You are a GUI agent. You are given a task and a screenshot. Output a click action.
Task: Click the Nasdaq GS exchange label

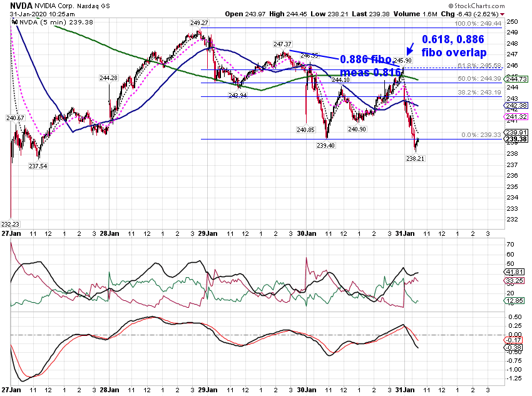point(94,6)
